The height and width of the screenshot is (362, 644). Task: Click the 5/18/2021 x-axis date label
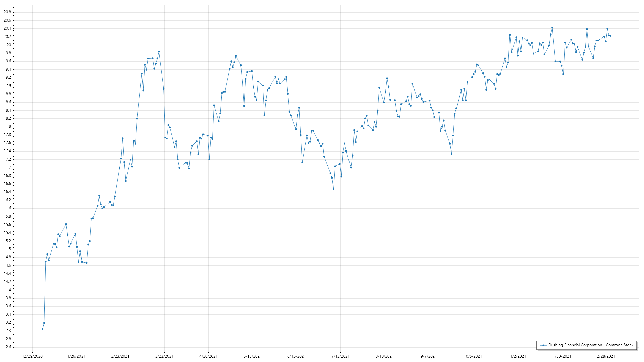(x=253, y=356)
